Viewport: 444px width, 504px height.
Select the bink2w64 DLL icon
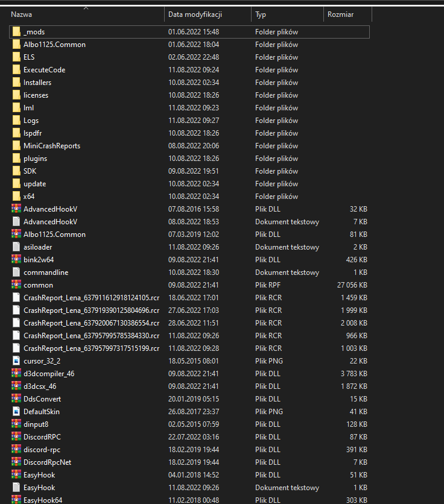(x=16, y=260)
